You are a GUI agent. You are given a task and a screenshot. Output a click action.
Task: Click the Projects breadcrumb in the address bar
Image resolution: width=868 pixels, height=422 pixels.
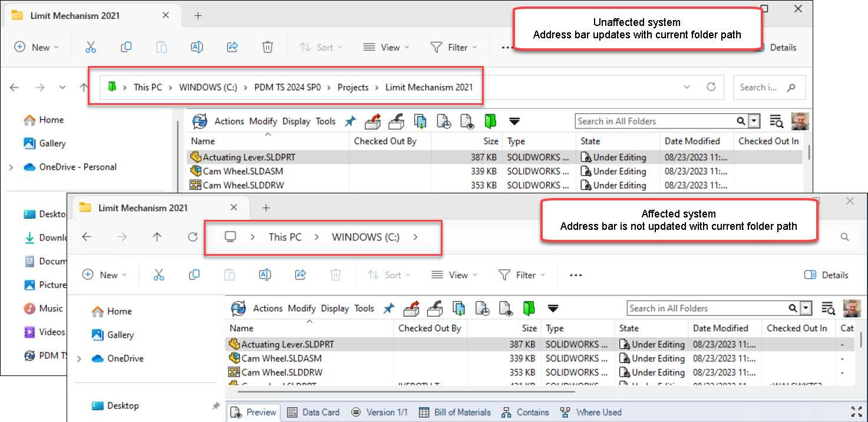point(352,87)
